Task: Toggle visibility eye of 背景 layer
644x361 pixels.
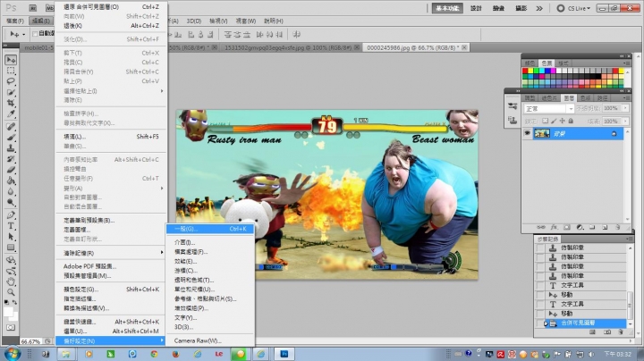Action: point(528,133)
